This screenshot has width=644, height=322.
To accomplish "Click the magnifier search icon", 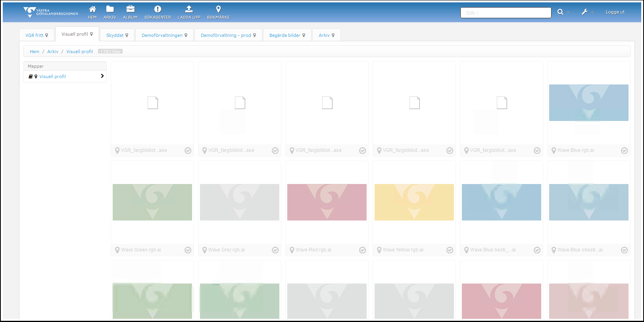I will tap(560, 12).
